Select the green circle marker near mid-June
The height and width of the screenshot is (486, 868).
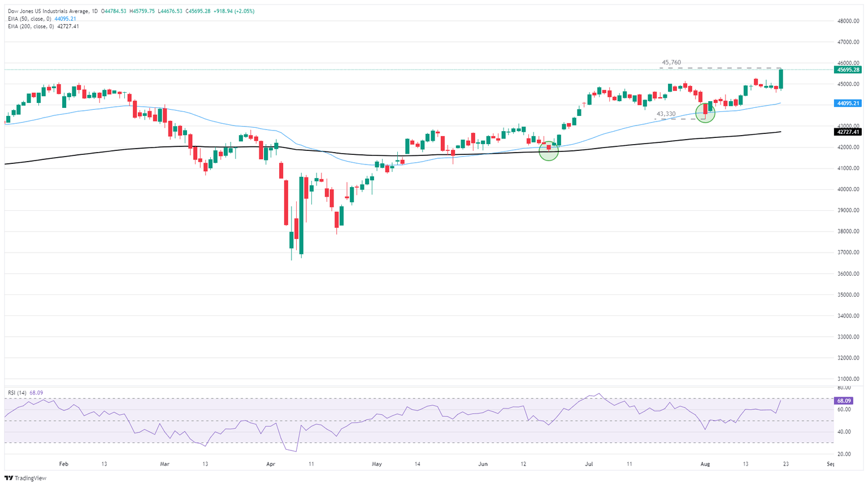(x=549, y=150)
